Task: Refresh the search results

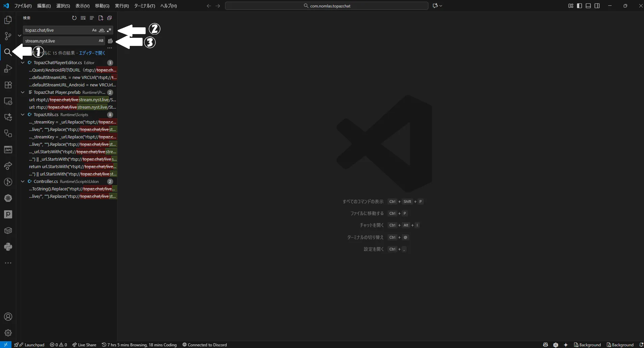Action: pos(74,18)
